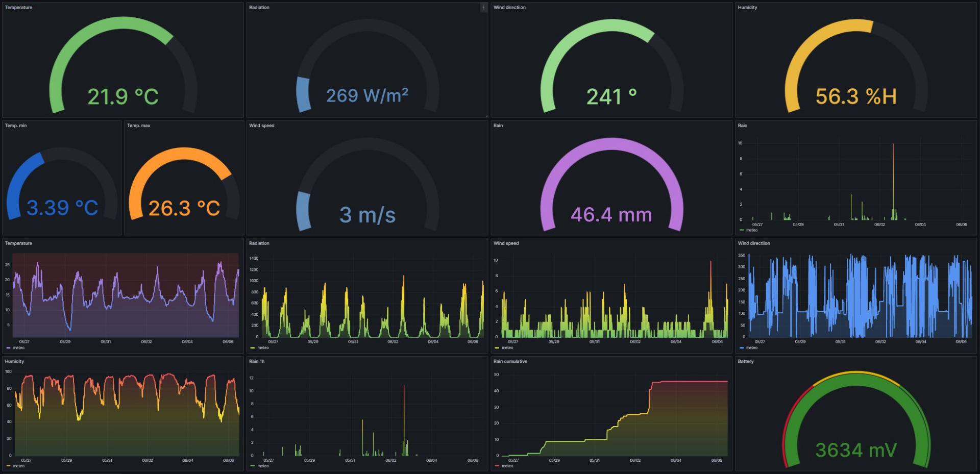Toggle the meteo series in Radiation graph legend
The width and height of the screenshot is (980, 474).
pos(263,348)
